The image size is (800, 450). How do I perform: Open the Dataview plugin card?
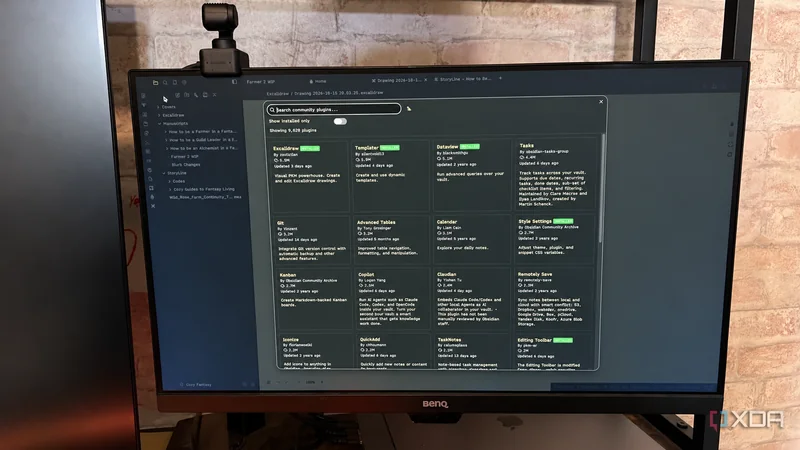[x=471, y=174]
